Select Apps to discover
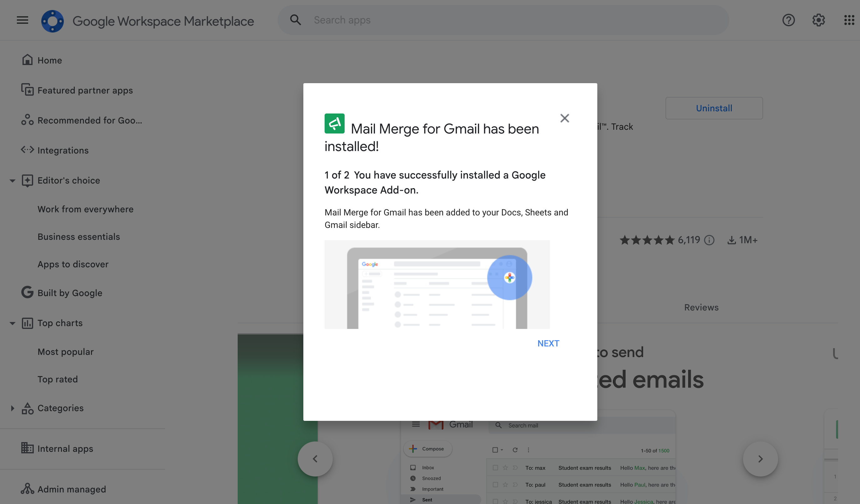860x504 pixels. [x=73, y=264]
